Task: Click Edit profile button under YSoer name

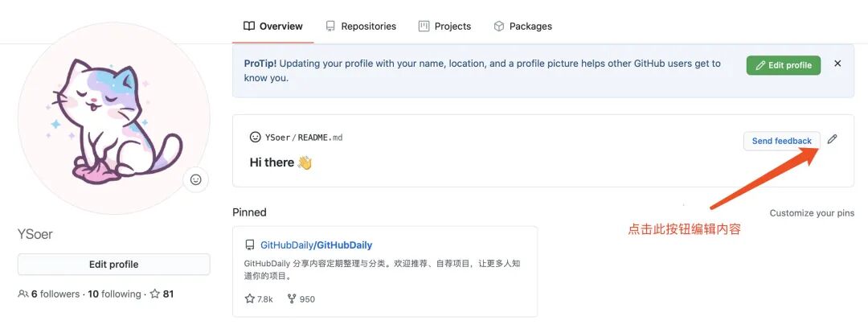Action: [x=113, y=264]
